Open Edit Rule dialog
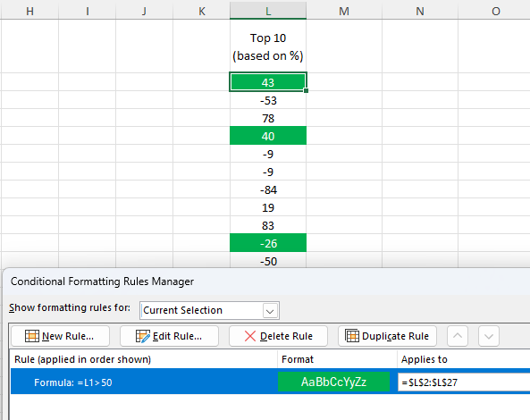 click(x=169, y=336)
